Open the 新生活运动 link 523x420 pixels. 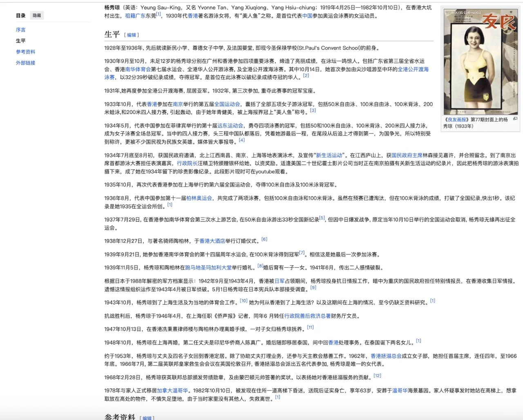(329, 156)
